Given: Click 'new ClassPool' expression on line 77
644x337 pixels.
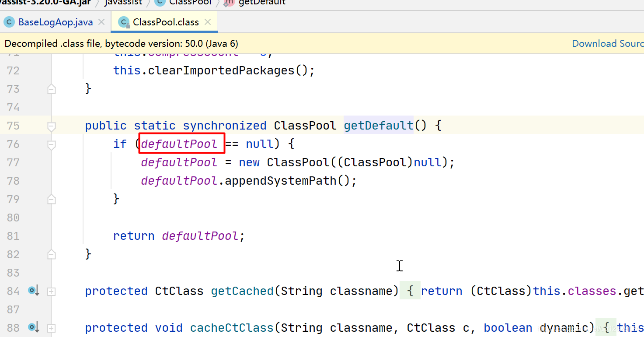Looking at the screenshot, I should [x=284, y=162].
